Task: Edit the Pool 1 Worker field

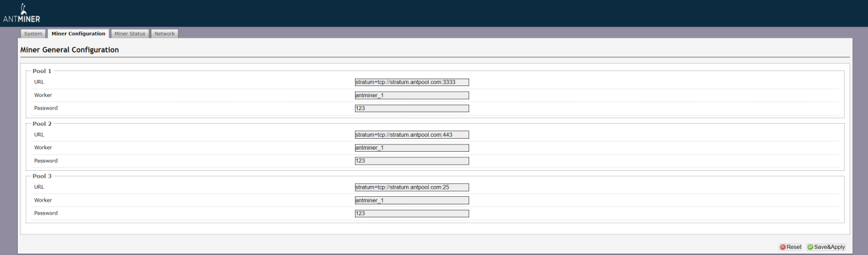Action: [412, 95]
